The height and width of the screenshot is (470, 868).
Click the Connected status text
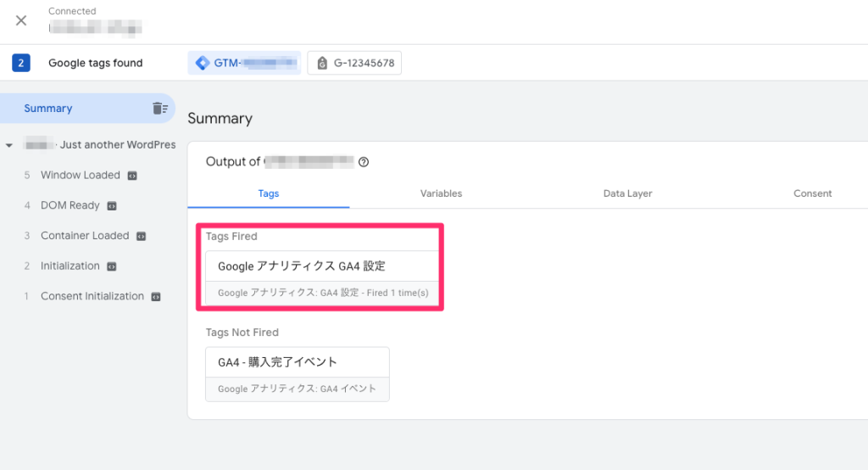click(72, 11)
